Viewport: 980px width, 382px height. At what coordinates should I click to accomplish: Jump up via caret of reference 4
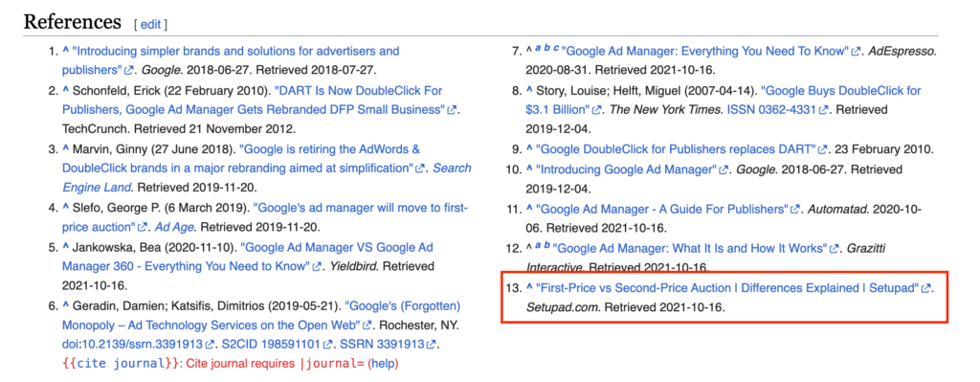(x=66, y=208)
